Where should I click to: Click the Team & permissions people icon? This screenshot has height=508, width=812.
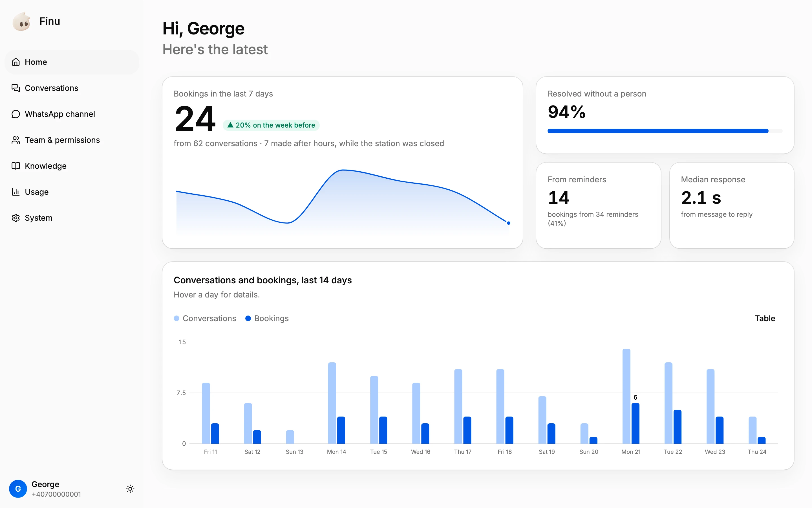tap(16, 140)
